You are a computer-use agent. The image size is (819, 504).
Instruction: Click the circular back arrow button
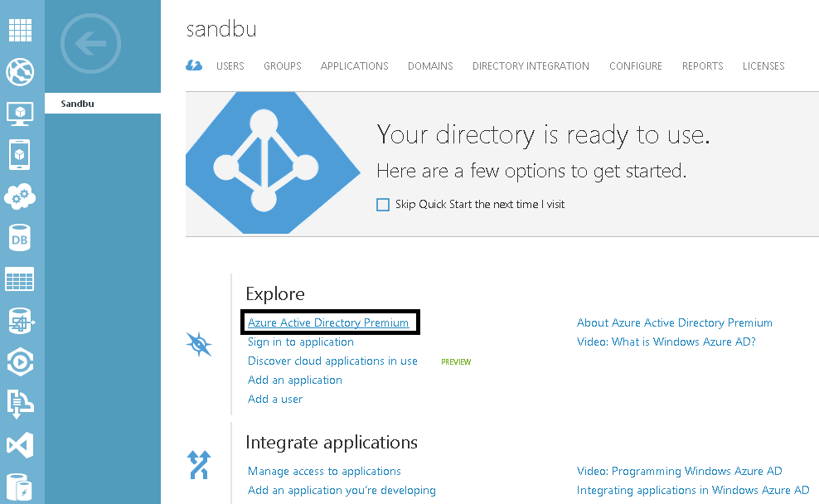[x=90, y=43]
